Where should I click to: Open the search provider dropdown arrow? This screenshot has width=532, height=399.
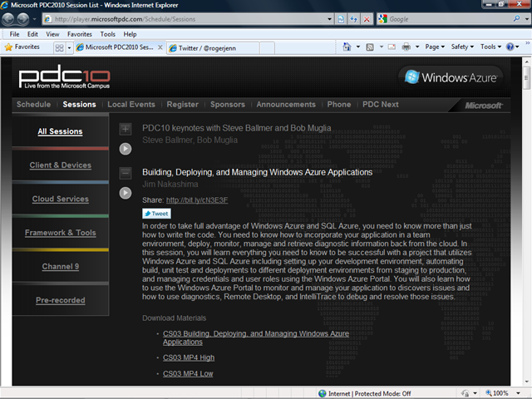coord(526,19)
